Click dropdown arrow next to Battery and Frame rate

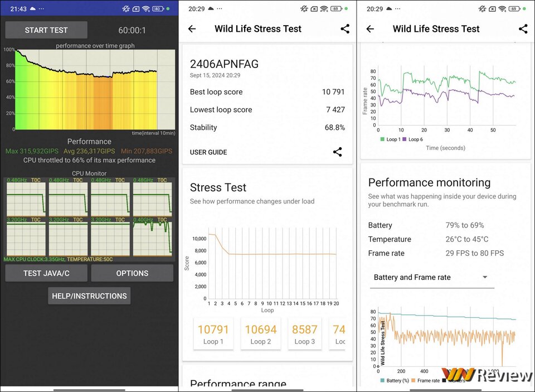[485, 277]
